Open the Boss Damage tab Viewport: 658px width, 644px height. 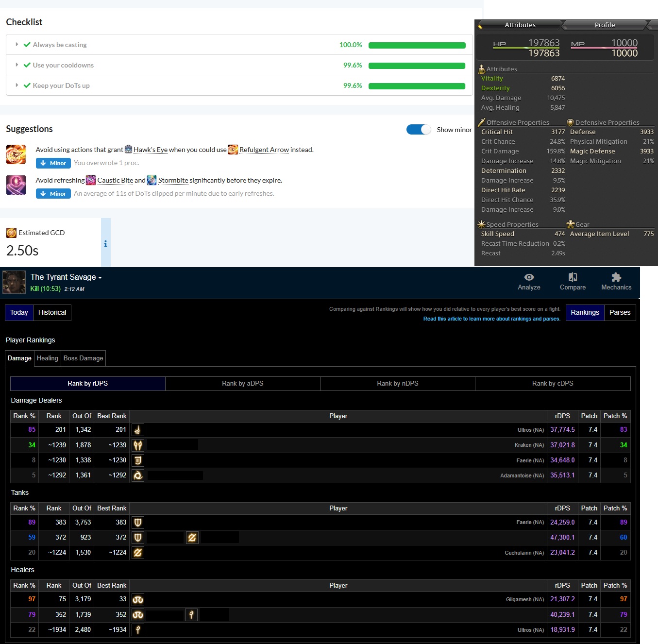click(x=83, y=358)
